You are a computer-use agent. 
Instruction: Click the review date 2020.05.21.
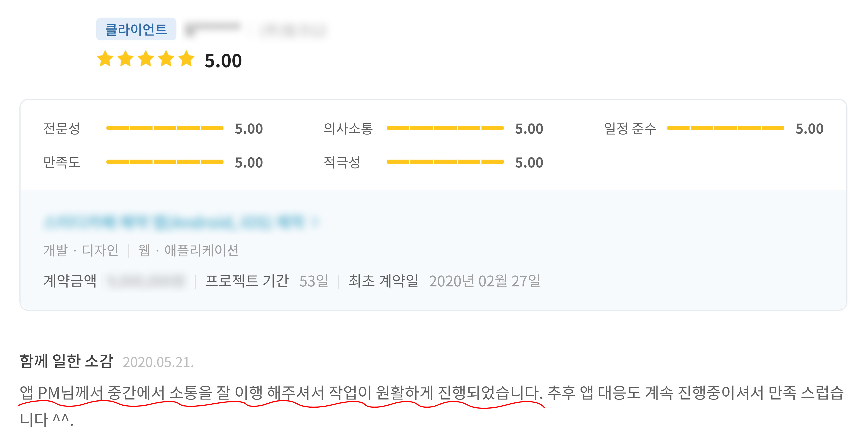point(158,362)
